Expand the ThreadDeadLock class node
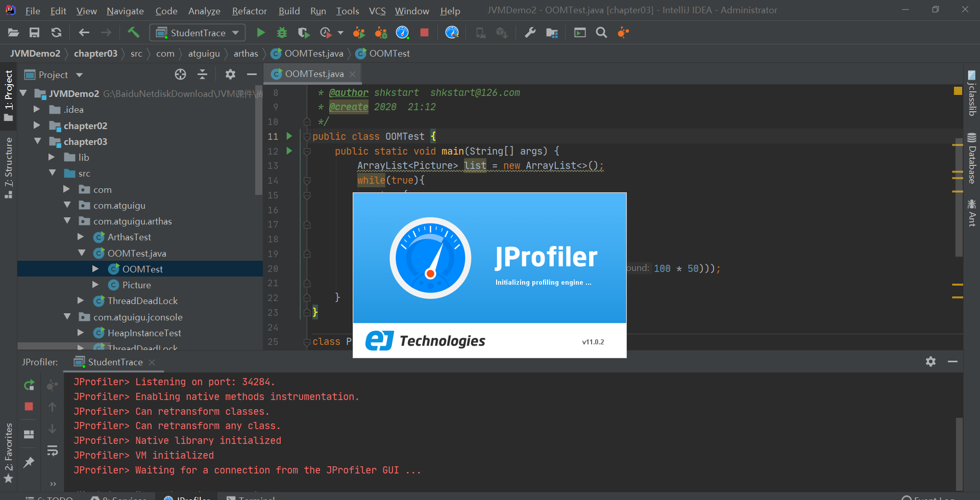The image size is (980, 500). coord(81,301)
